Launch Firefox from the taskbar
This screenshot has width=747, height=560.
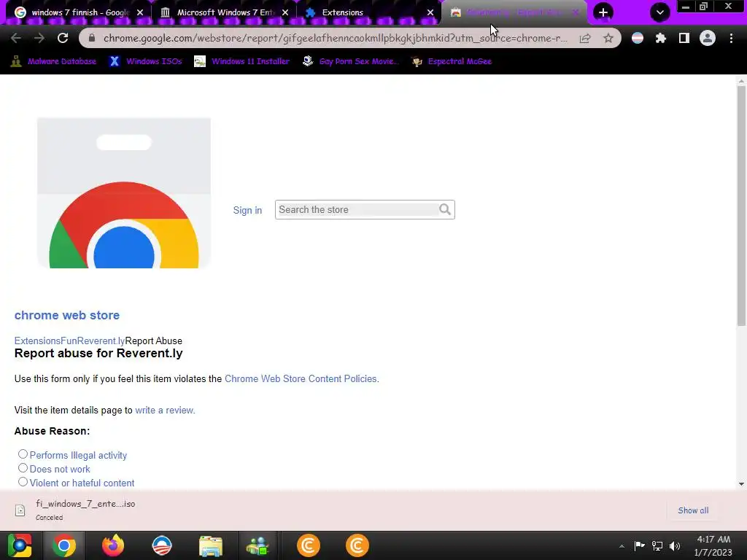pos(113,545)
